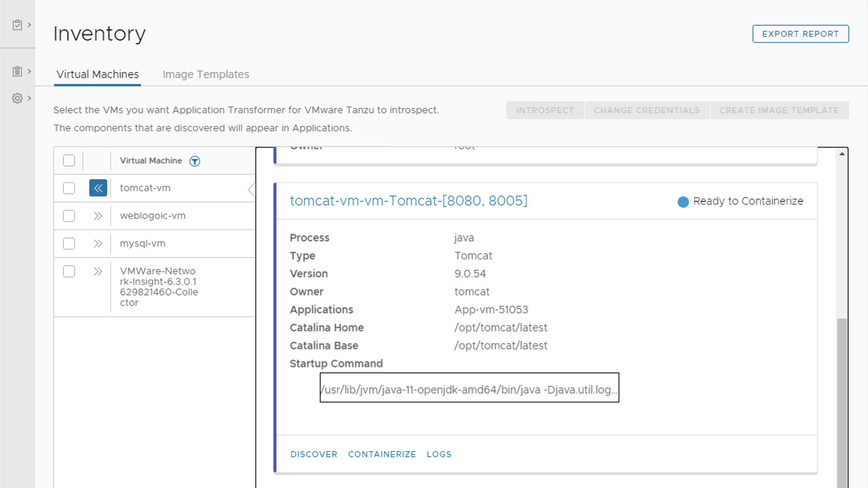
Task: Click the Catalina Base path value
Action: click(501, 346)
